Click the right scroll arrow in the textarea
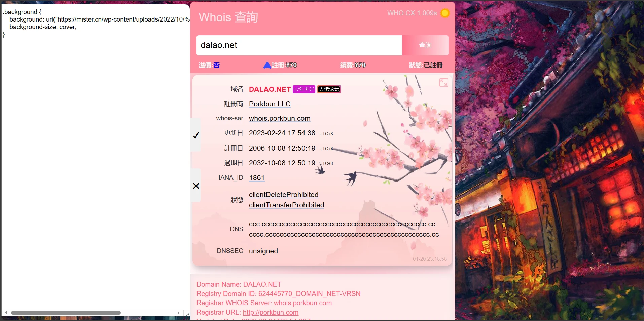 tap(178, 313)
